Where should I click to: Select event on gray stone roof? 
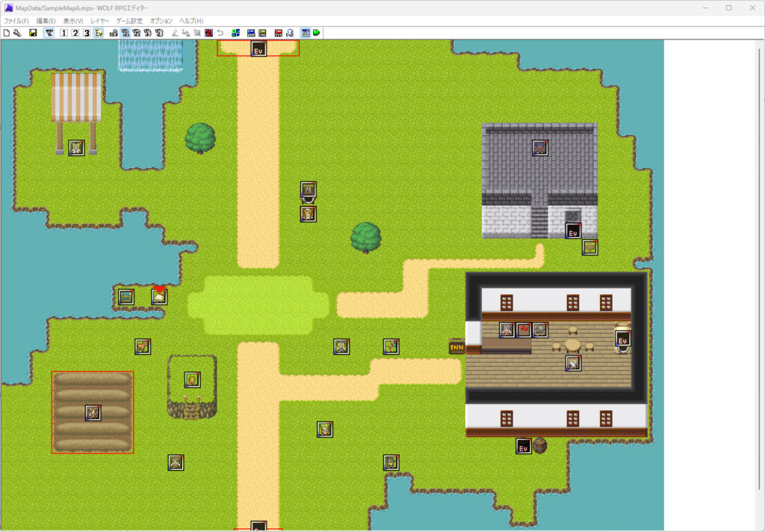[539, 148]
